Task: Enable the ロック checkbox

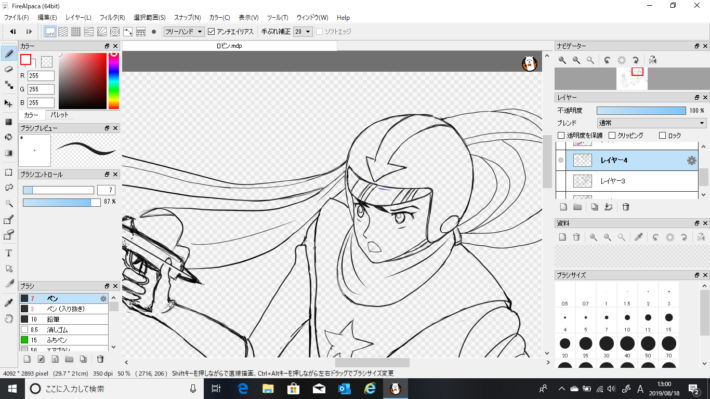Action: pos(662,135)
